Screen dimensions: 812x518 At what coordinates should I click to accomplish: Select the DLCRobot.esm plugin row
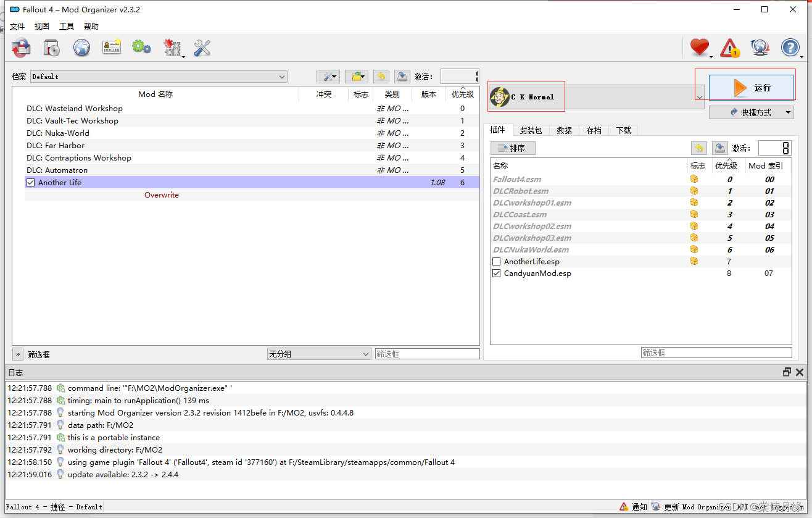[641, 191]
